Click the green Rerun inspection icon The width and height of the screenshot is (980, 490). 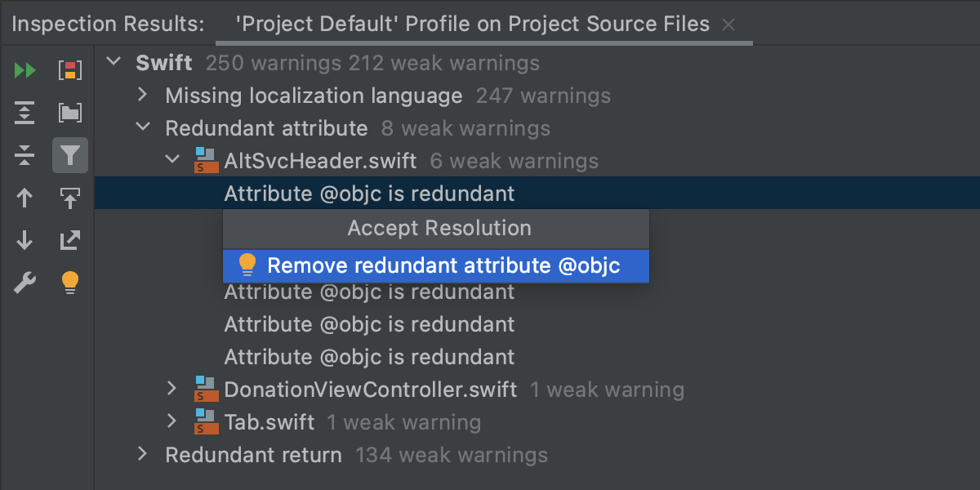tap(25, 70)
